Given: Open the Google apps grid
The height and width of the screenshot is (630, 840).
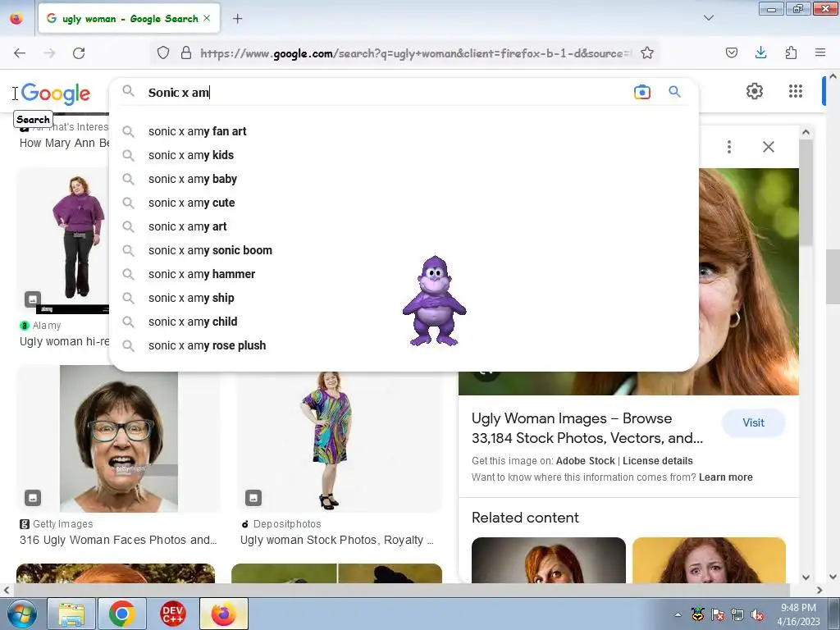Looking at the screenshot, I should point(796,91).
